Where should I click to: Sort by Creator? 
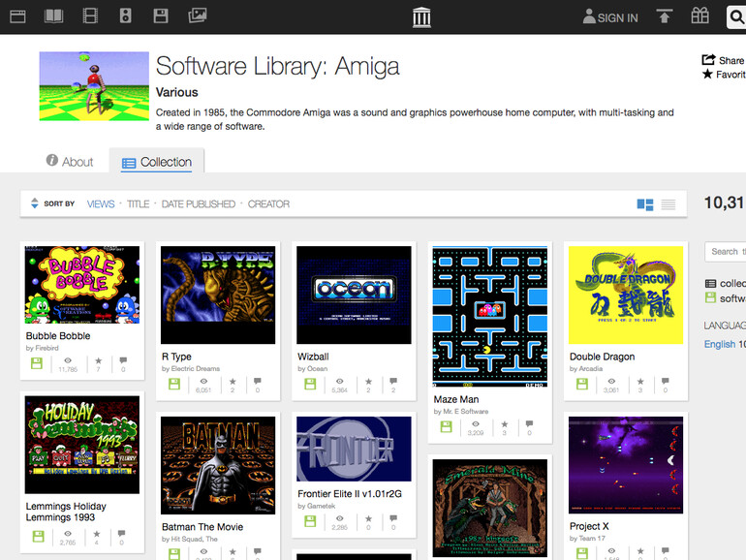click(268, 204)
